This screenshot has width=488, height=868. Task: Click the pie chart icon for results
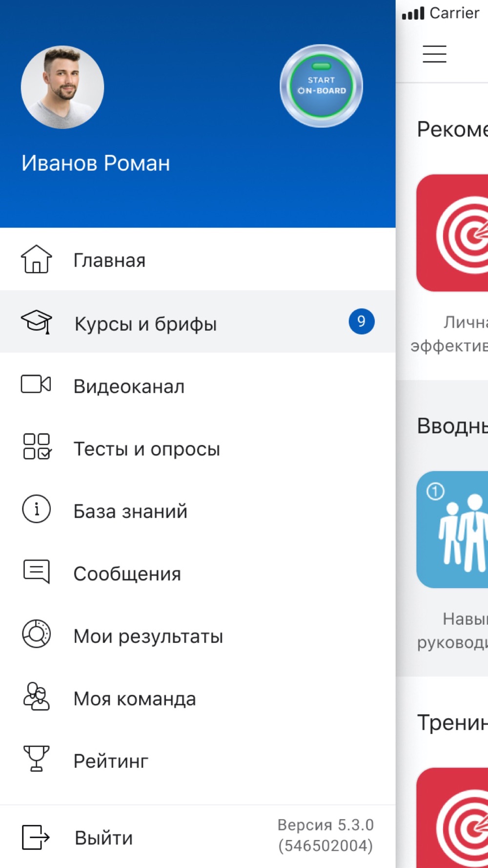36,634
